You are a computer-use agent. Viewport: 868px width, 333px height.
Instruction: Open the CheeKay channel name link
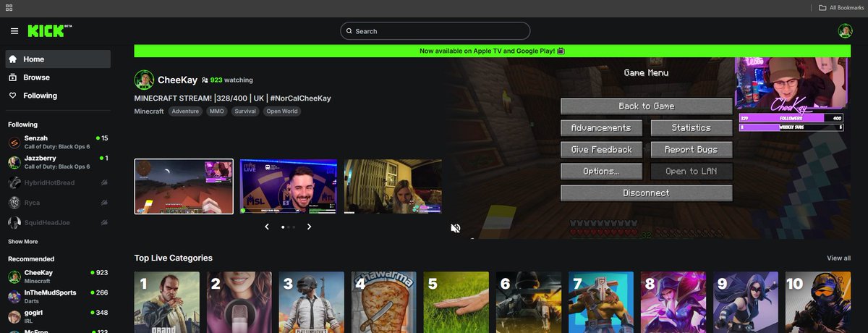pyautogui.click(x=178, y=80)
